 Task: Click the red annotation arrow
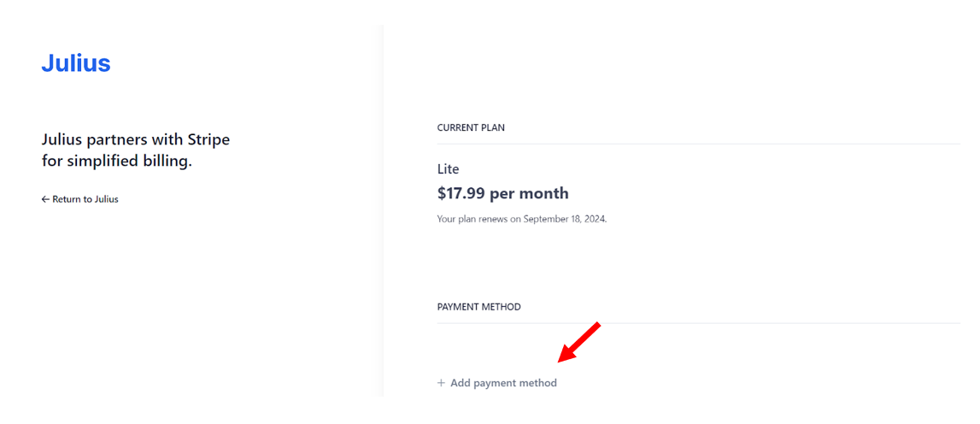579,342
